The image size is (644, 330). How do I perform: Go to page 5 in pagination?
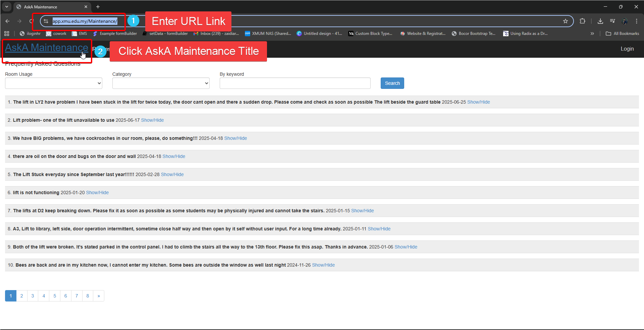point(55,296)
